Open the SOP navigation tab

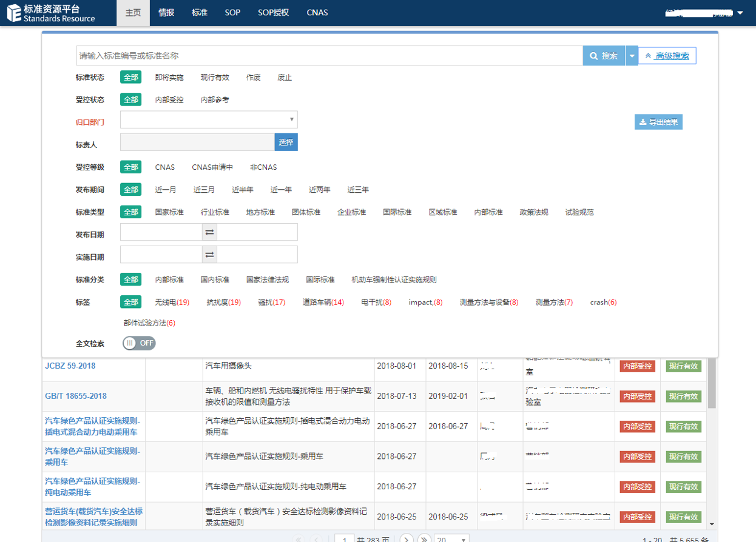pyautogui.click(x=232, y=13)
